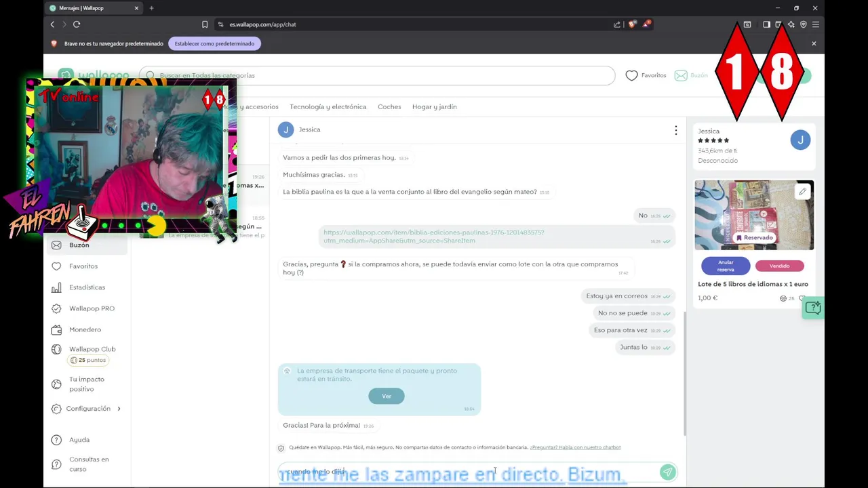Open Tecnología y electrónica category

click(x=328, y=106)
